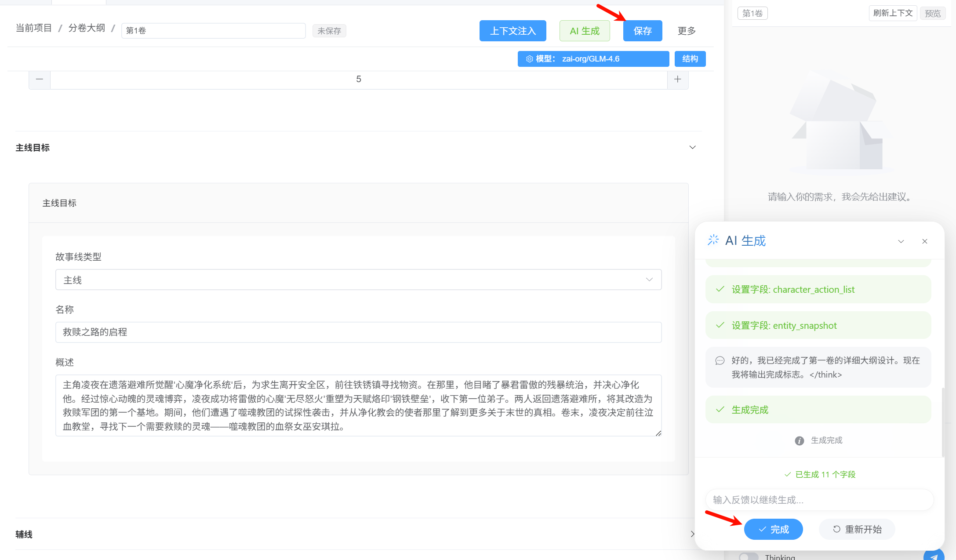Click the minus stepper button

(40, 80)
